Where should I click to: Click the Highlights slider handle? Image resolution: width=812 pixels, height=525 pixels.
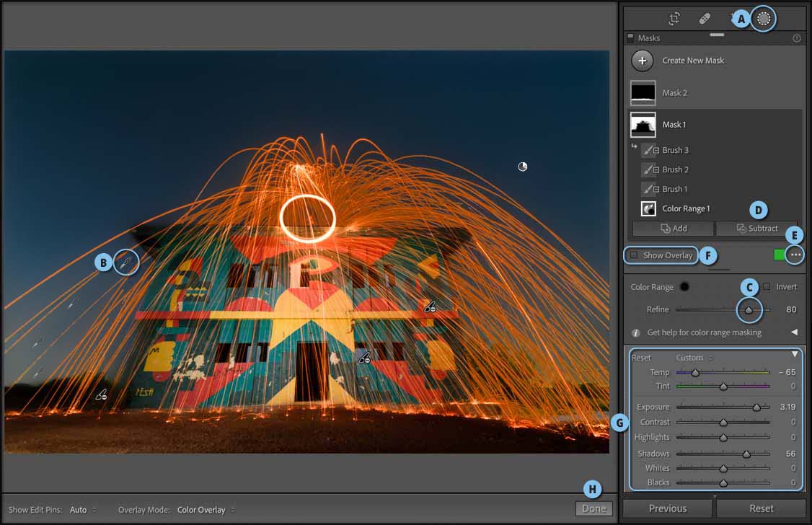pyautogui.click(x=723, y=438)
